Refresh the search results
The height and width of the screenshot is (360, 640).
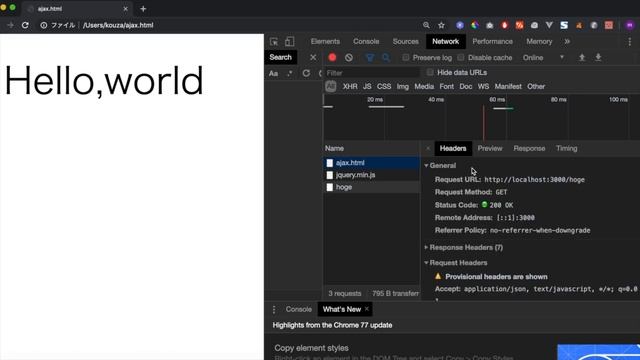click(x=306, y=73)
